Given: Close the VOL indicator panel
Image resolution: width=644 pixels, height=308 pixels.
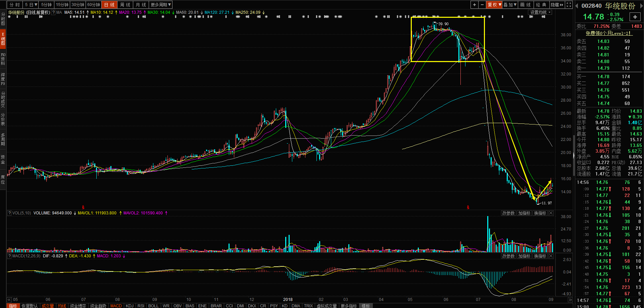Looking at the screenshot, I should click(551, 213).
